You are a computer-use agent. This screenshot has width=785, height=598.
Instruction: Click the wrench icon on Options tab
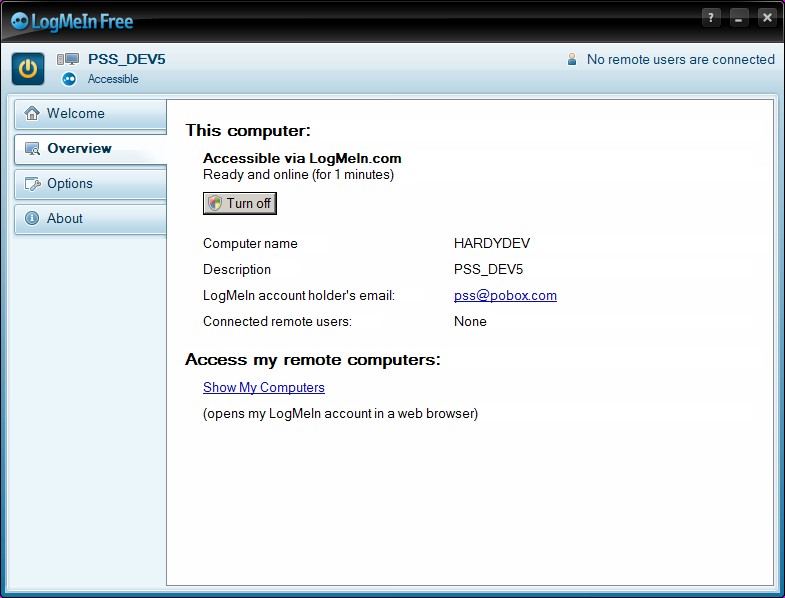tap(33, 184)
